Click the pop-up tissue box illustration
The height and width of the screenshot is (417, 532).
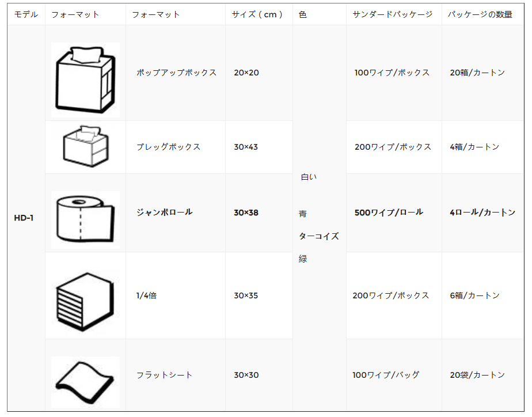pyautogui.click(x=85, y=79)
